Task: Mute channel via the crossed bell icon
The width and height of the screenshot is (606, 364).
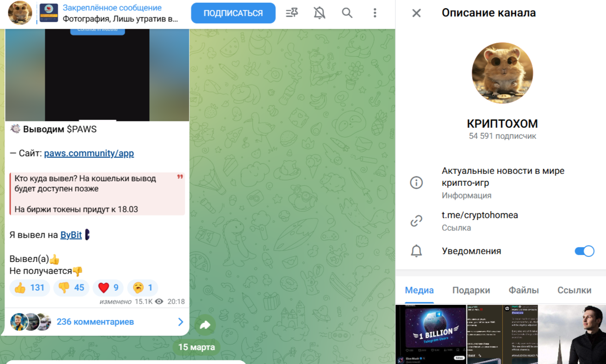Action: [319, 13]
